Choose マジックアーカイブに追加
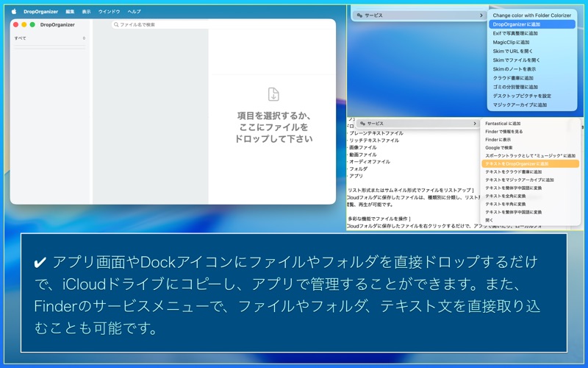 coord(531,105)
